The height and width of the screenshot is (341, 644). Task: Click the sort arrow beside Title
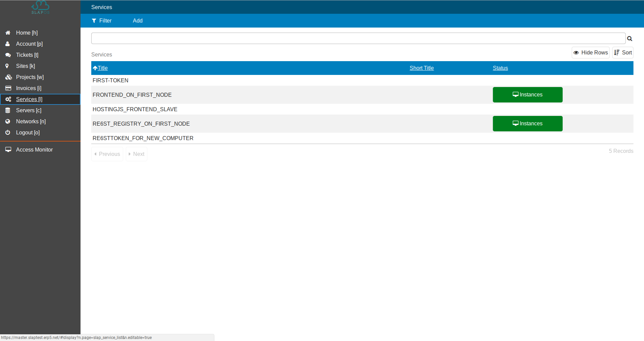point(95,68)
